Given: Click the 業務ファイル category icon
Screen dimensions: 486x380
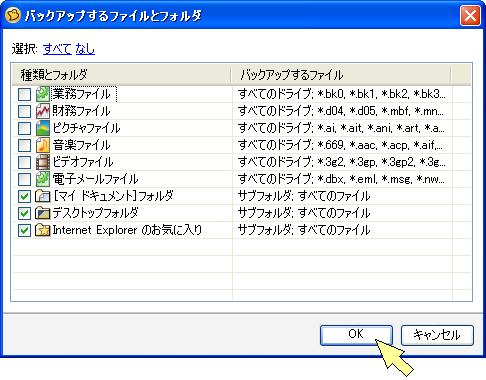Looking at the screenshot, I should click(x=43, y=94).
